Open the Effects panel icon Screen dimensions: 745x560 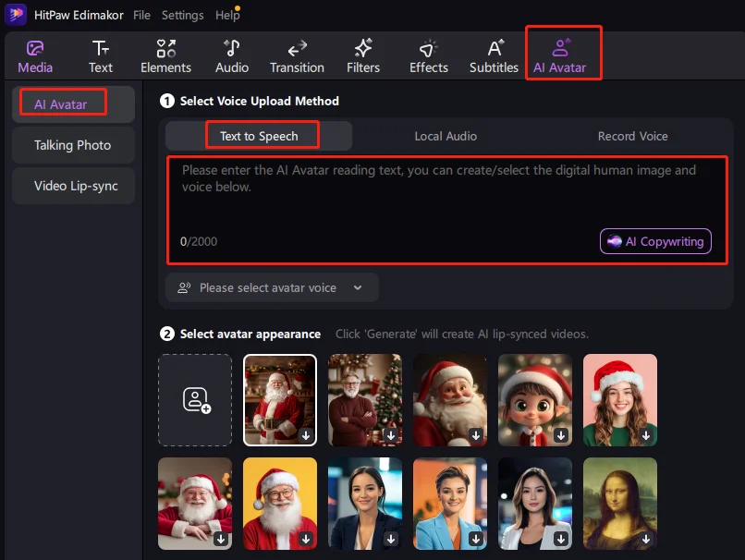[x=429, y=49]
